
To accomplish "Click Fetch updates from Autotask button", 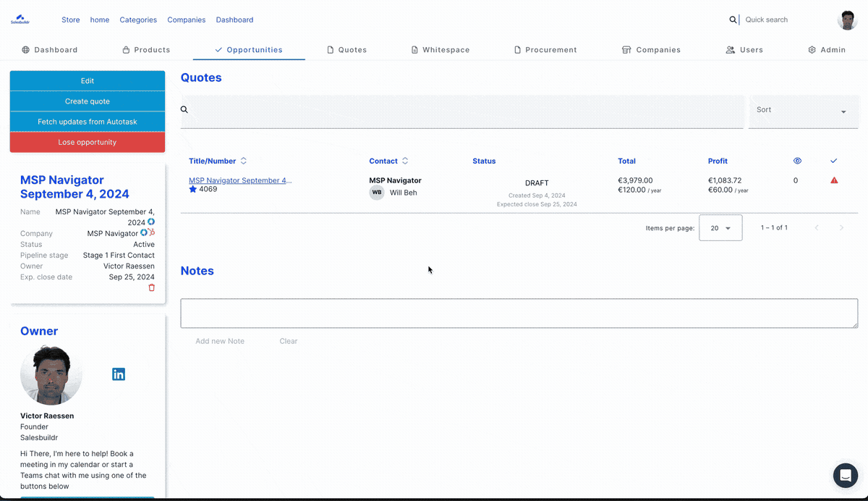I will [88, 122].
